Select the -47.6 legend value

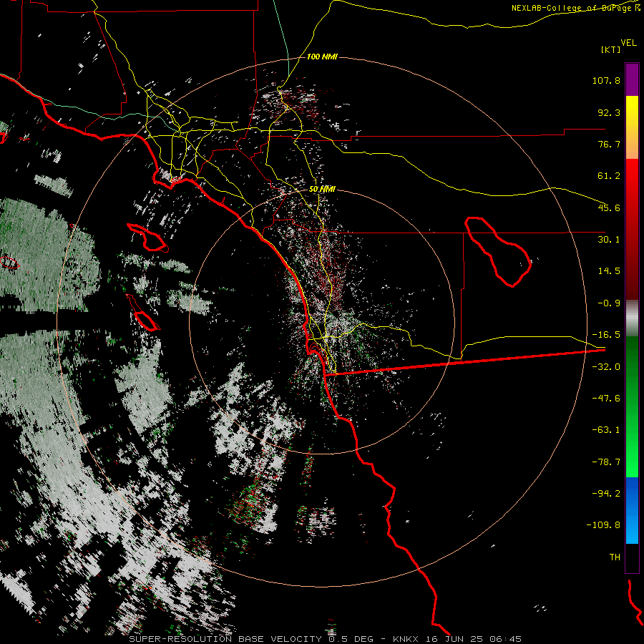coord(606,399)
